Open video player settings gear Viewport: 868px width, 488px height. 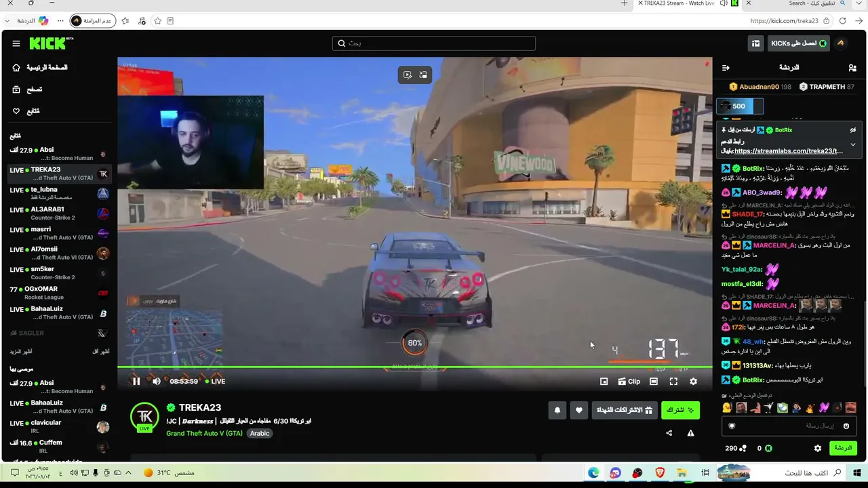pyautogui.click(x=693, y=382)
